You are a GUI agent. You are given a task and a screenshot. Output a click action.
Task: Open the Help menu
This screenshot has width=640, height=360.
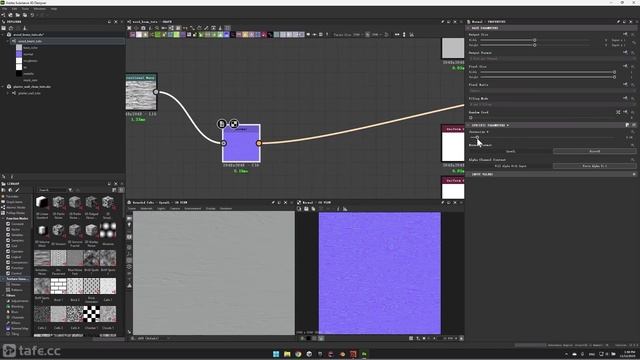[54, 9]
